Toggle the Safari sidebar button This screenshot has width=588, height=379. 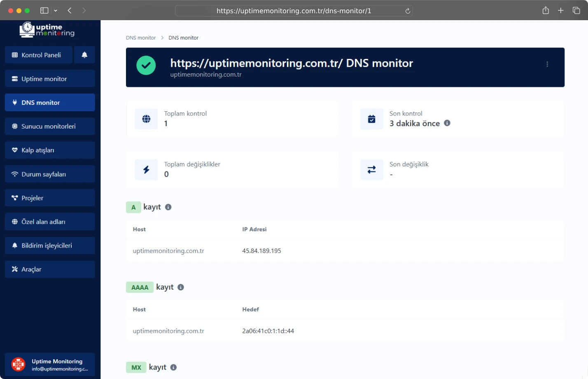pyautogui.click(x=44, y=11)
